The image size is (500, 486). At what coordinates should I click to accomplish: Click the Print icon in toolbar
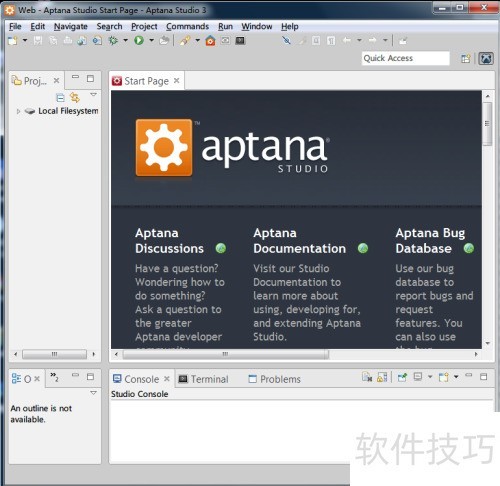68,41
